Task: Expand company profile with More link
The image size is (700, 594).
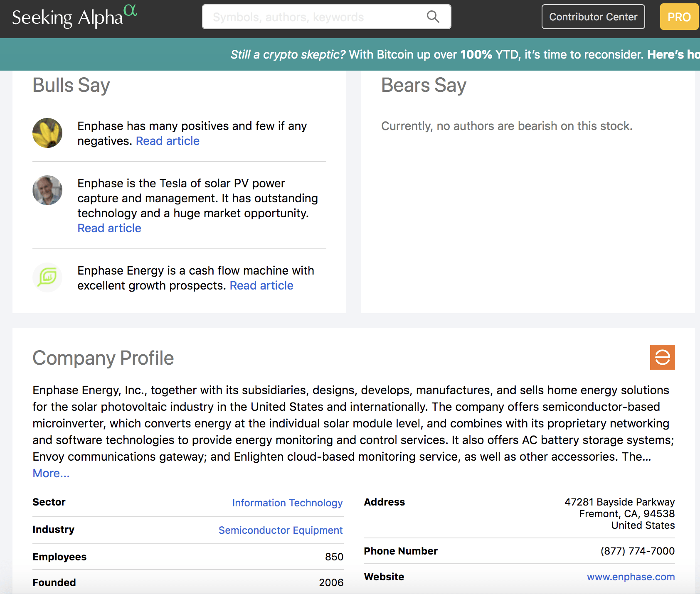Action: tap(51, 474)
